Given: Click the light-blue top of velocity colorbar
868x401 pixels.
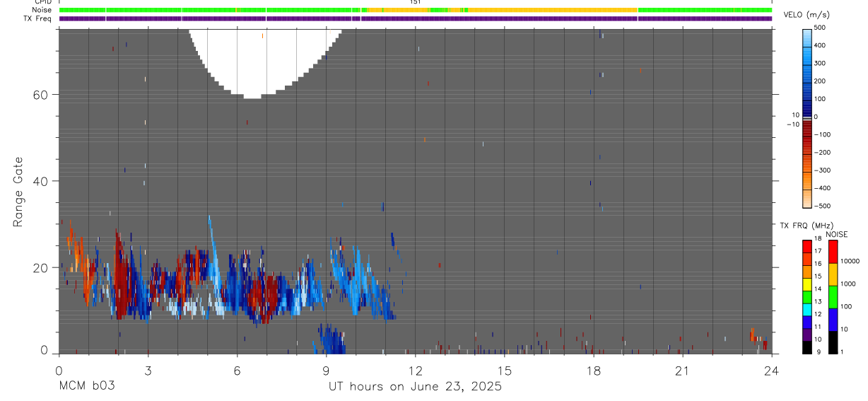Looking at the screenshot, I should (808, 36).
